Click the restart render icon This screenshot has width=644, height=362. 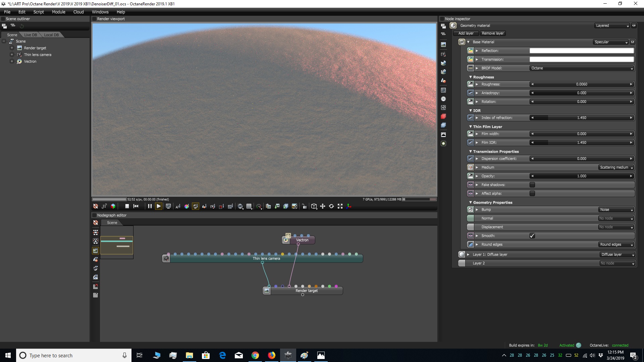[x=136, y=206]
